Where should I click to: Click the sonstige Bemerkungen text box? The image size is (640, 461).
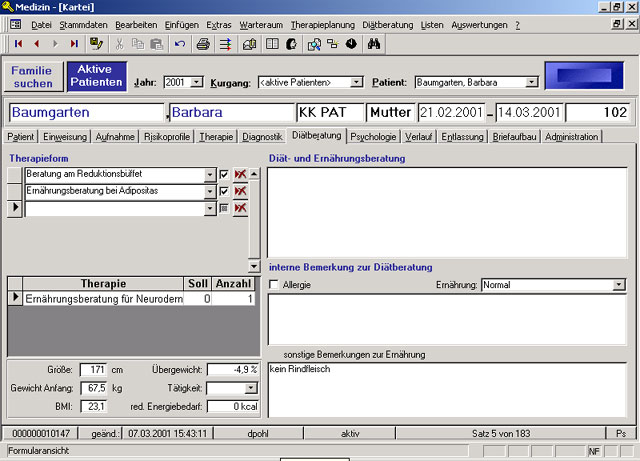pos(447,390)
